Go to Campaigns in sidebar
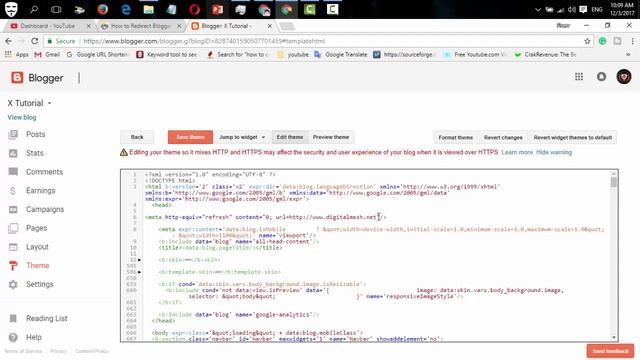Viewport: 640px width, 360px height. click(x=45, y=209)
